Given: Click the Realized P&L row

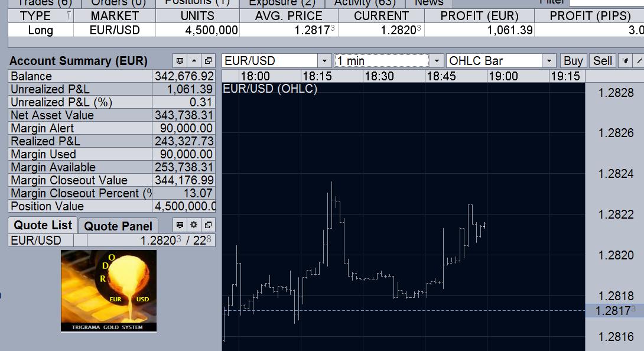Looking at the screenshot, I should 112,141.
